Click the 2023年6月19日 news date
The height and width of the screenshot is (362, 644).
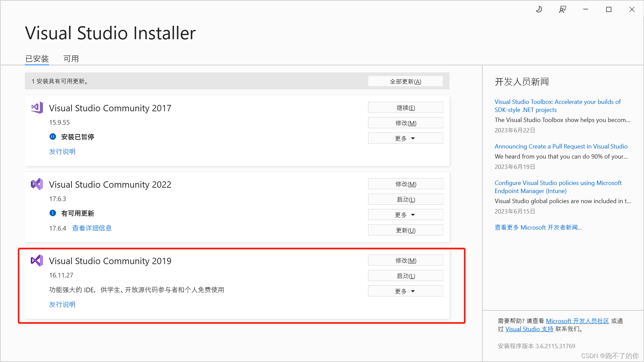tap(515, 167)
